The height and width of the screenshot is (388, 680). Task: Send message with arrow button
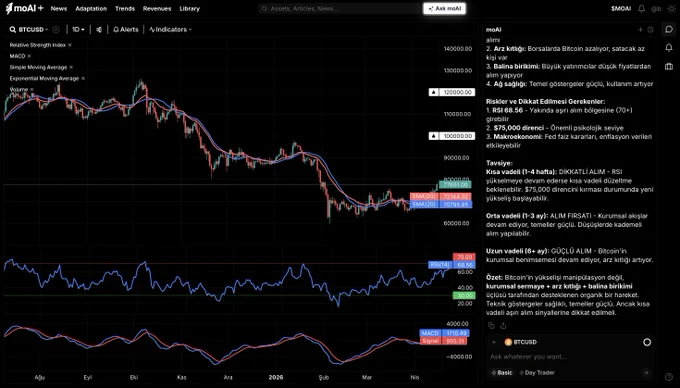(x=646, y=372)
